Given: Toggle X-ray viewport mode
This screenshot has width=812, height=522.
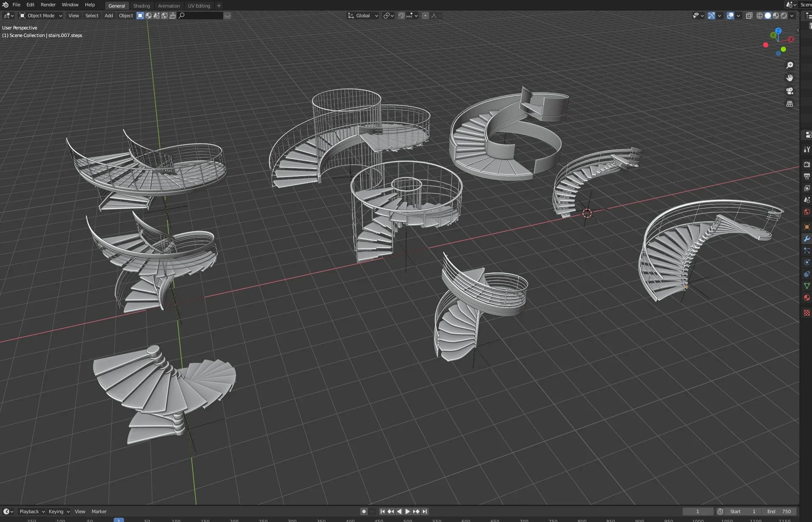Looking at the screenshot, I should [x=749, y=16].
